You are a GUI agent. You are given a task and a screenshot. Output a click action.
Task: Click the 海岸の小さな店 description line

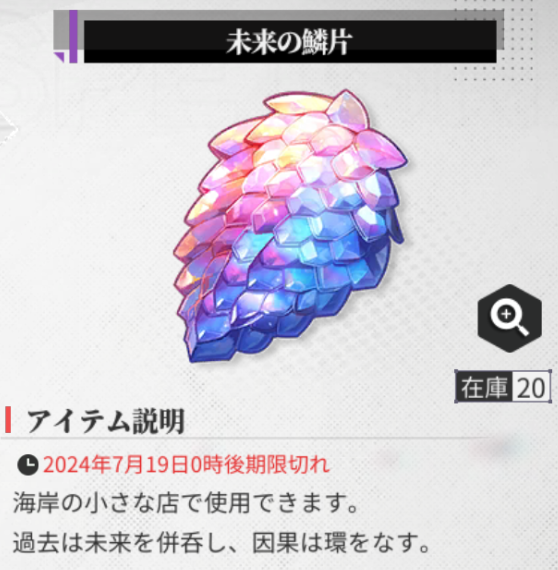point(185,503)
